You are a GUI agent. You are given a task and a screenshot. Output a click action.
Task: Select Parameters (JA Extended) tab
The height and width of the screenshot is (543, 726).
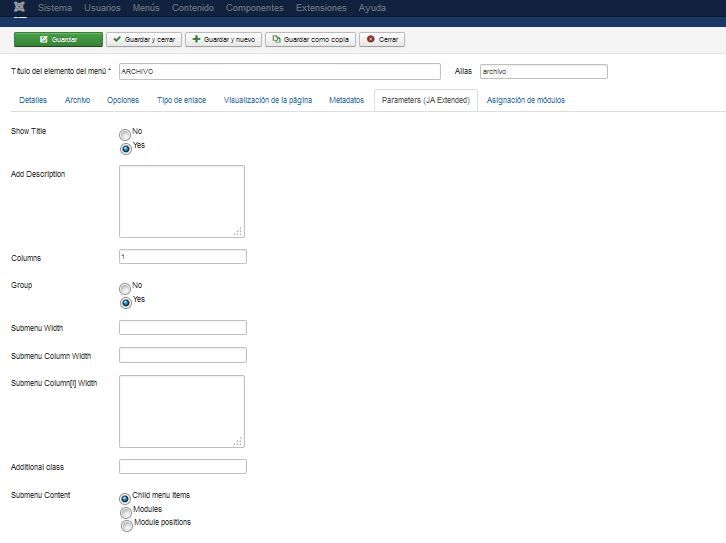(426, 100)
